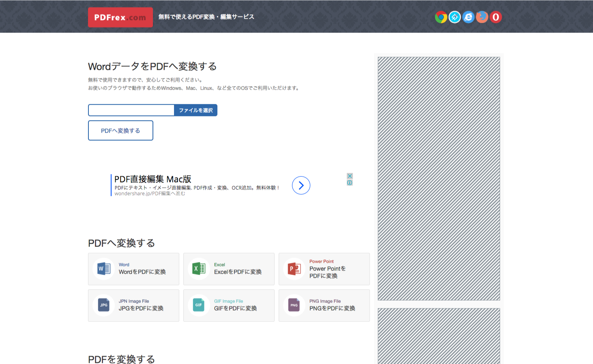The width and height of the screenshot is (593, 364).
Task: Click the Firefox browser compatibility icon
Action: coord(482,17)
